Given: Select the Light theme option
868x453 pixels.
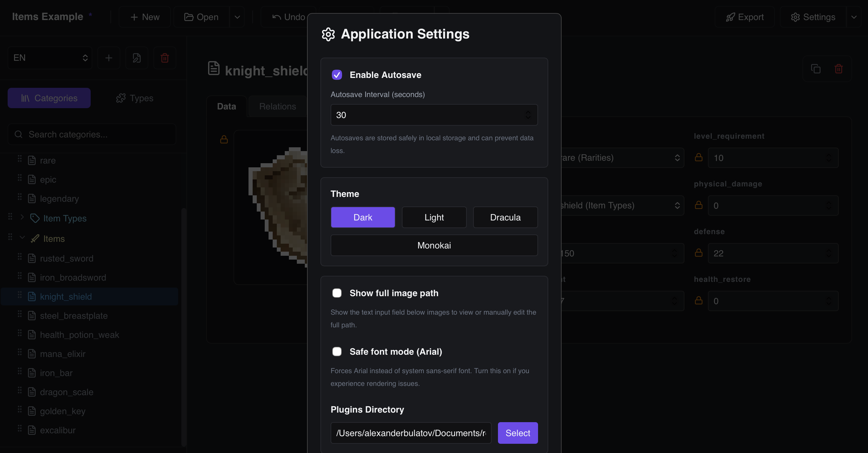Looking at the screenshot, I should coord(434,217).
